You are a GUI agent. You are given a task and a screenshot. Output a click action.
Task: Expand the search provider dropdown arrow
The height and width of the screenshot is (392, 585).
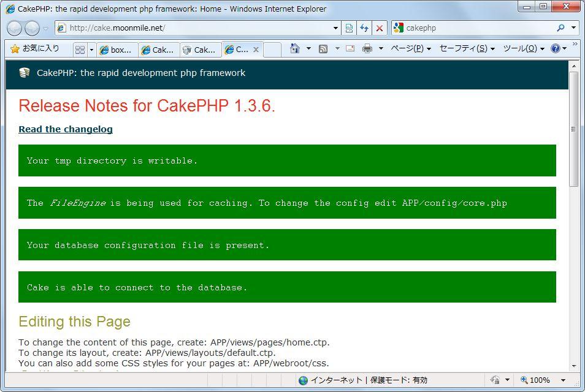coord(574,28)
